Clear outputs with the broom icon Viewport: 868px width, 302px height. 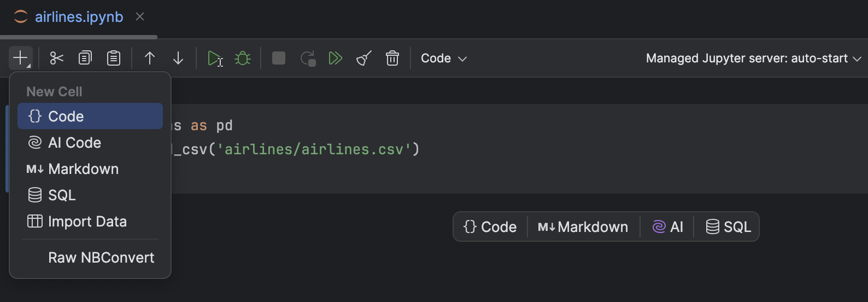click(x=364, y=58)
